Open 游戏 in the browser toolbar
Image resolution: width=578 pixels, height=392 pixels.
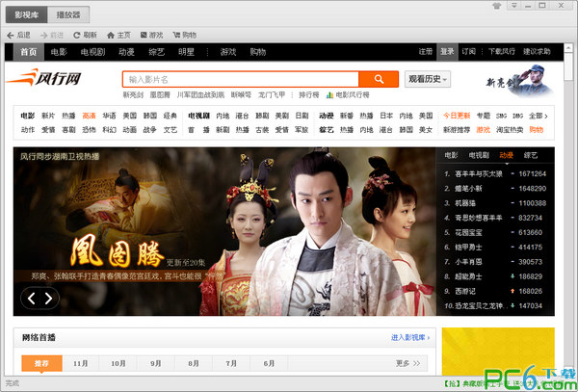tap(152, 35)
